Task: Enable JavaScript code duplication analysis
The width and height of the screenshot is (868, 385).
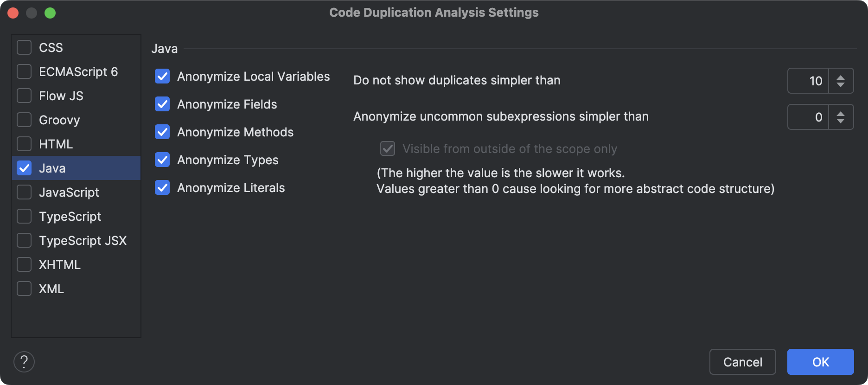Action: tap(24, 192)
